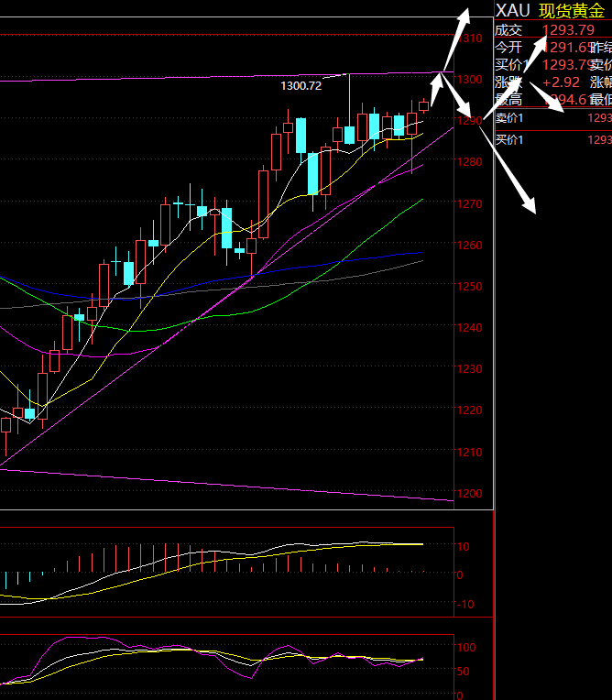Click the 1230 price axis label
The width and height of the screenshot is (612, 700).
(470, 369)
